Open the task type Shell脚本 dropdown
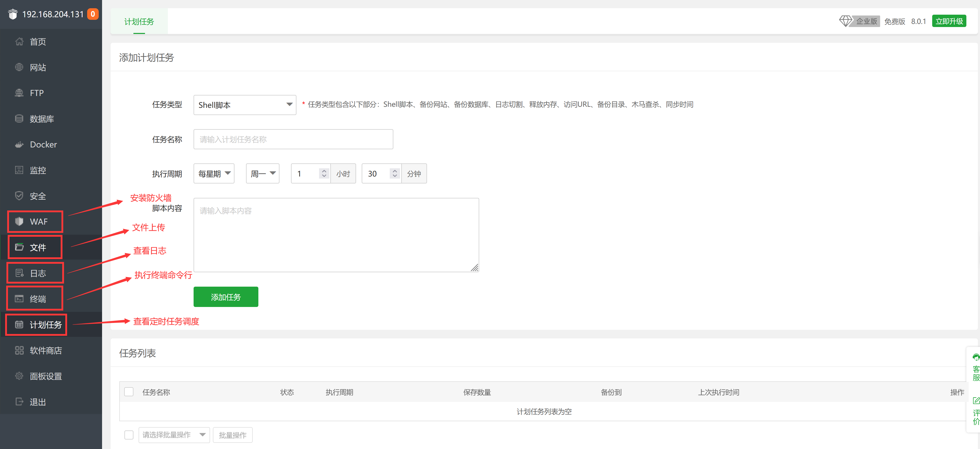980x449 pixels. coord(245,105)
